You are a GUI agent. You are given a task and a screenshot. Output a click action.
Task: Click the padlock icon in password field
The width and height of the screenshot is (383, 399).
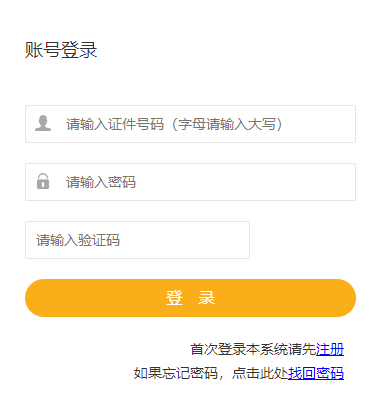[x=43, y=181]
